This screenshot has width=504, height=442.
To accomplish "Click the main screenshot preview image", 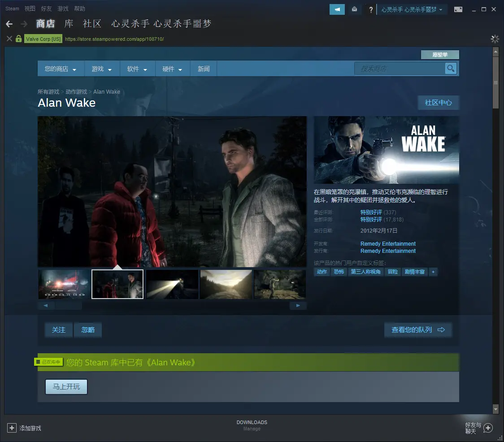I will (172, 191).
